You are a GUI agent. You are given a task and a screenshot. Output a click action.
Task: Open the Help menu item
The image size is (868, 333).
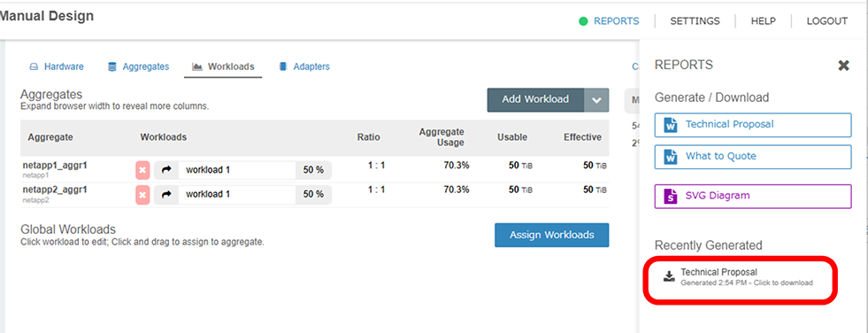pos(764,21)
